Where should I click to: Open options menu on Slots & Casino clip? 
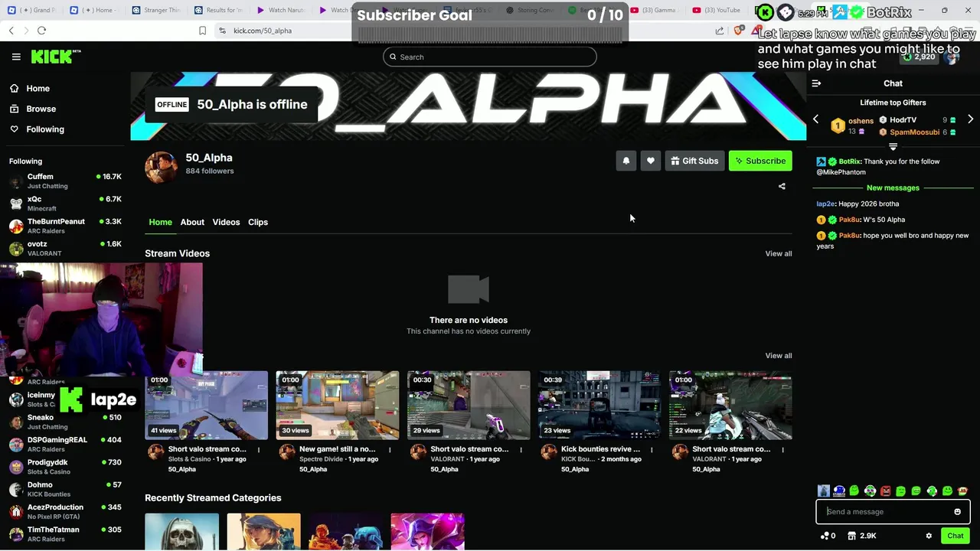point(259,450)
